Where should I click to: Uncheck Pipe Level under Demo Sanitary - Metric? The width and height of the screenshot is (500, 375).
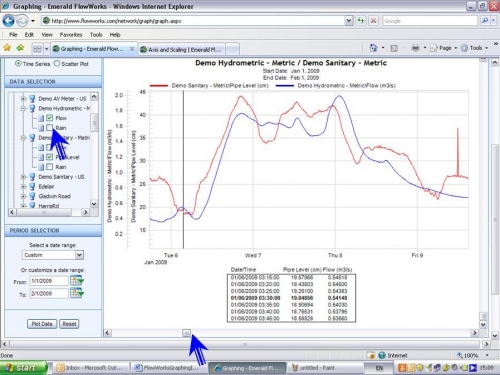coord(50,157)
